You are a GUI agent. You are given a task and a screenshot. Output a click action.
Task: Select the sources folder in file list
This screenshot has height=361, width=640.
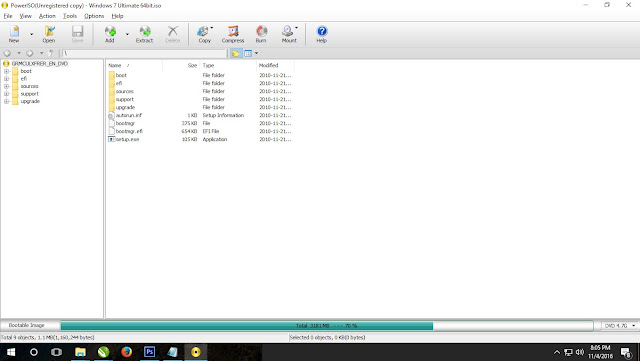pos(124,91)
